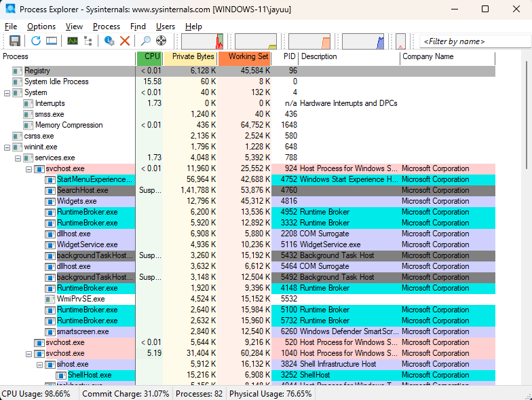Click the Find Handle magnifier icon

point(145,41)
